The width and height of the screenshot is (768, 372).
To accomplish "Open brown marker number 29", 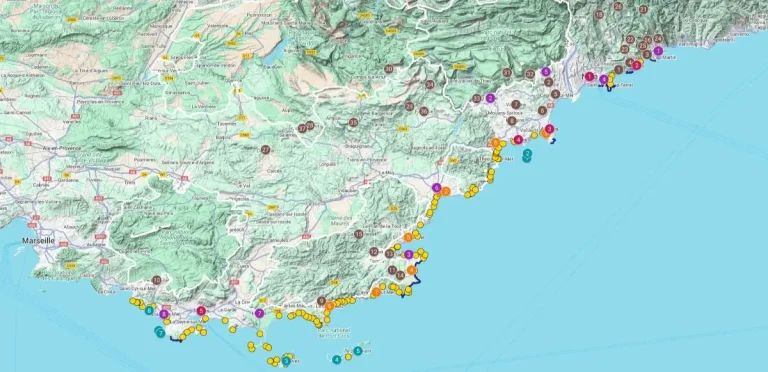I will coord(409,106).
